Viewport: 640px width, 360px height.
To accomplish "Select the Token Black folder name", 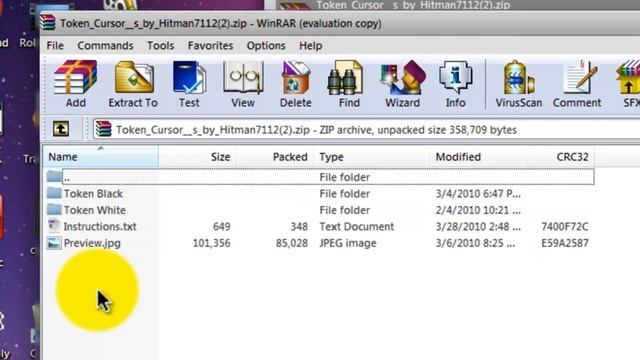I will pos(93,193).
